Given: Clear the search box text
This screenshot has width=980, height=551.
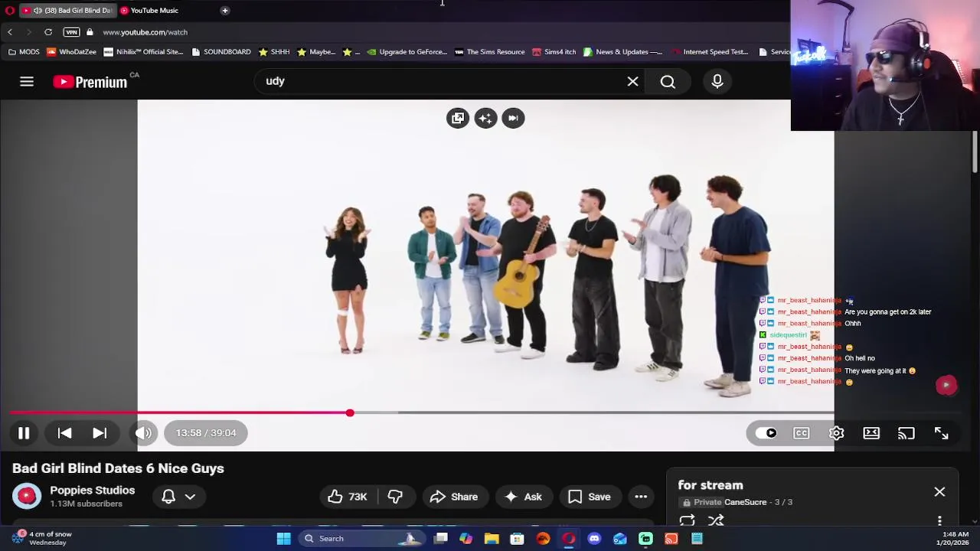Looking at the screenshot, I should [632, 81].
